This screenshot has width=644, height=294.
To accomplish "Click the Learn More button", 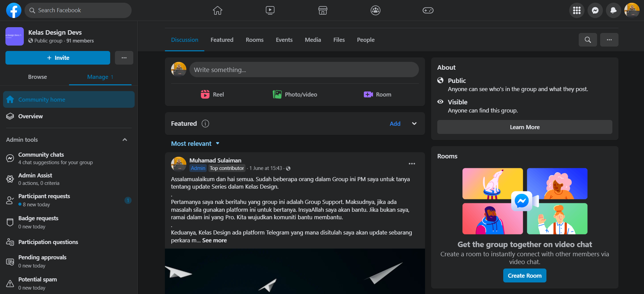I will tap(525, 127).
